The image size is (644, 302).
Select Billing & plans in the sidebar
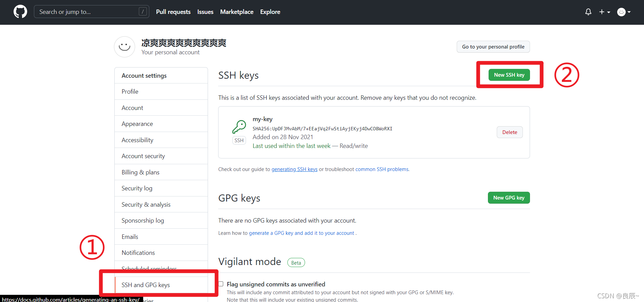pos(161,172)
